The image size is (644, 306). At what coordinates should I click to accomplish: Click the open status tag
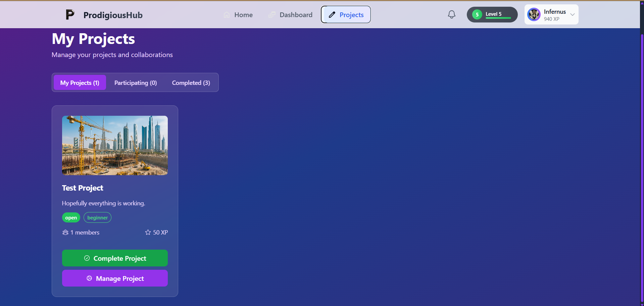point(71,217)
